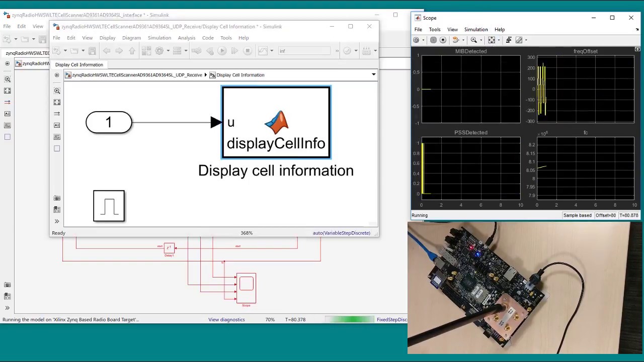Select the Display Cell Information tab
The width and height of the screenshot is (644, 362).
tap(79, 64)
